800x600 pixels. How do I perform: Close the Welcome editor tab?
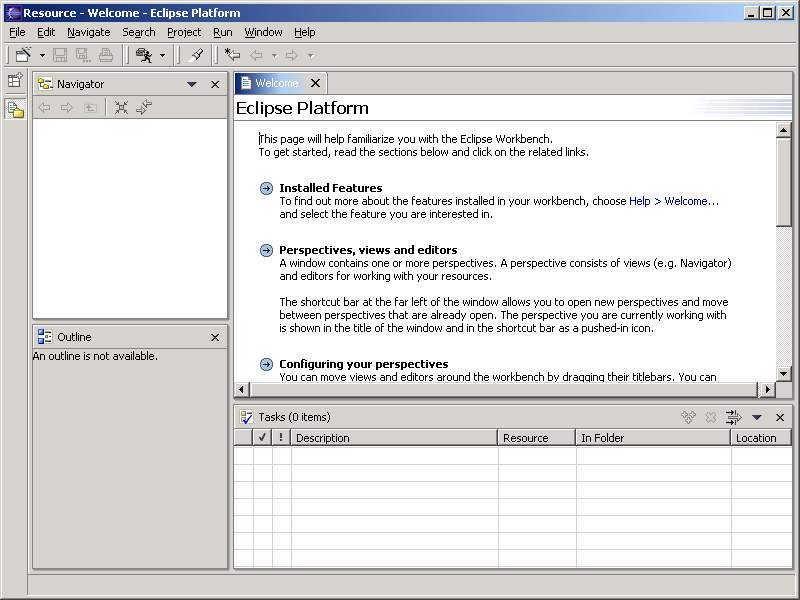click(x=315, y=83)
